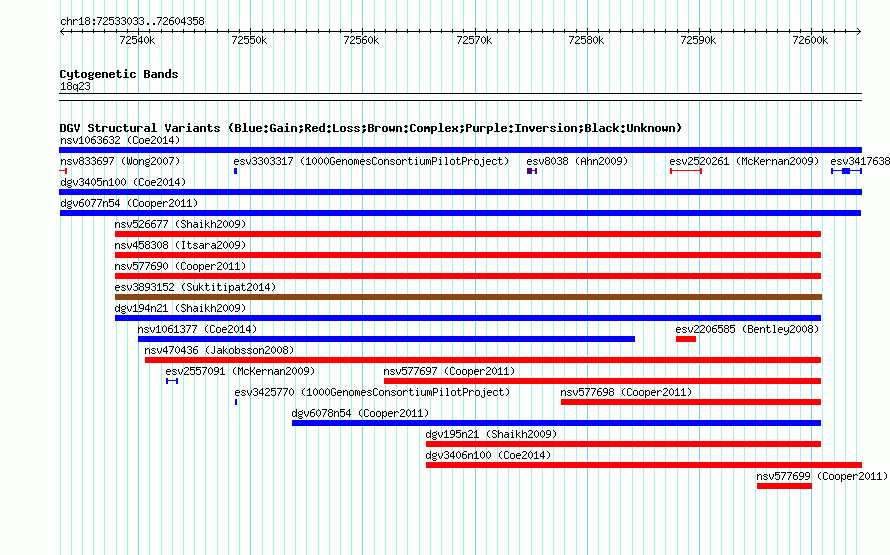Select the nsv1061377 blue gain bar
890x555 pixels.
click(x=386, y=339)
